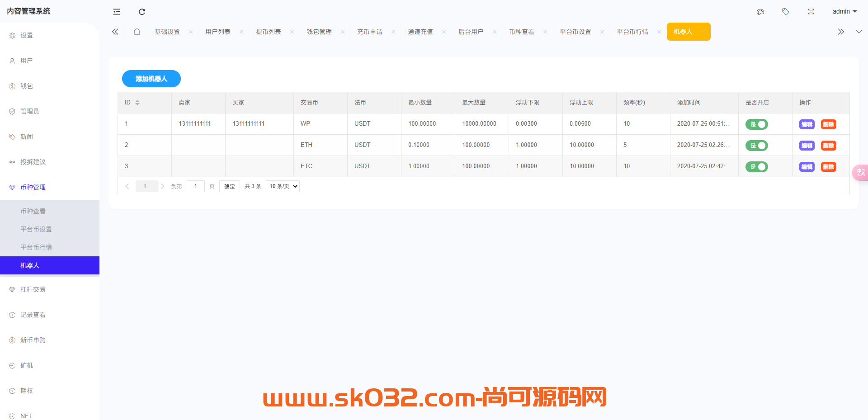Close the 币种查看 tab
Image resolution: width=868 pixels, height=420 pixels.
point(545,32)
